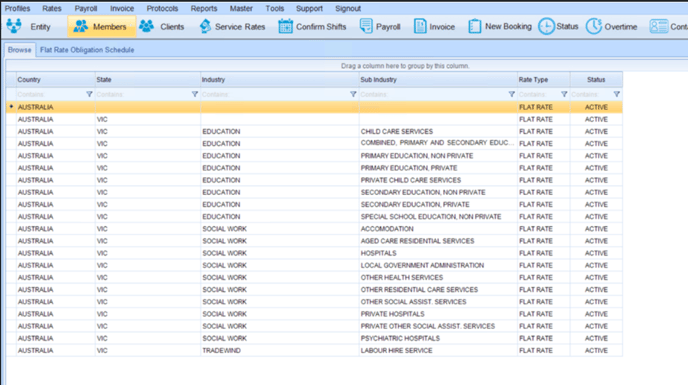Select the COMBINED, PRIMARY AND SECONDARY row
Image resolution: width=688 pixels, height=385 pixels.
pyautogui.click(x=314, y=144)
